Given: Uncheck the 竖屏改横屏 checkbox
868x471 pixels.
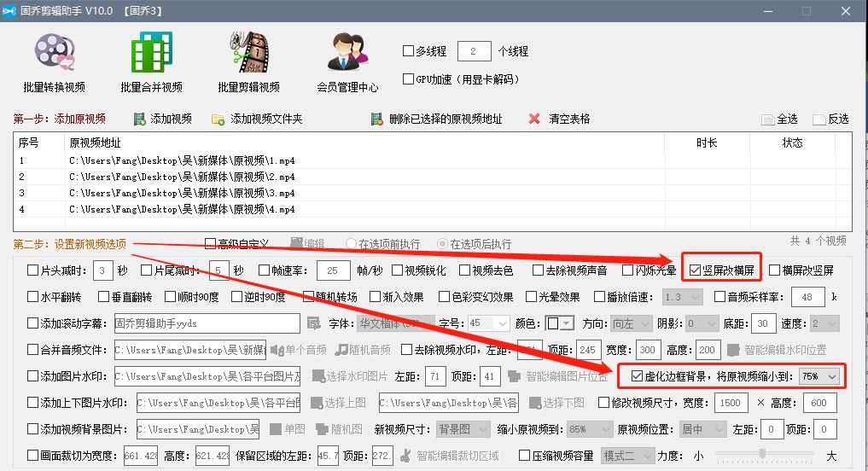Looking at the screenshot, I should [696, 270].
